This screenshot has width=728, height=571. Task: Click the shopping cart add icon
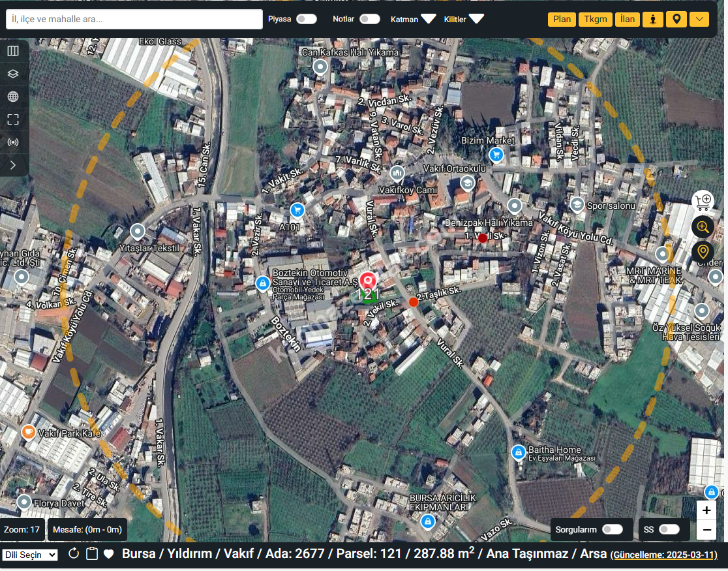pos(703,202)
